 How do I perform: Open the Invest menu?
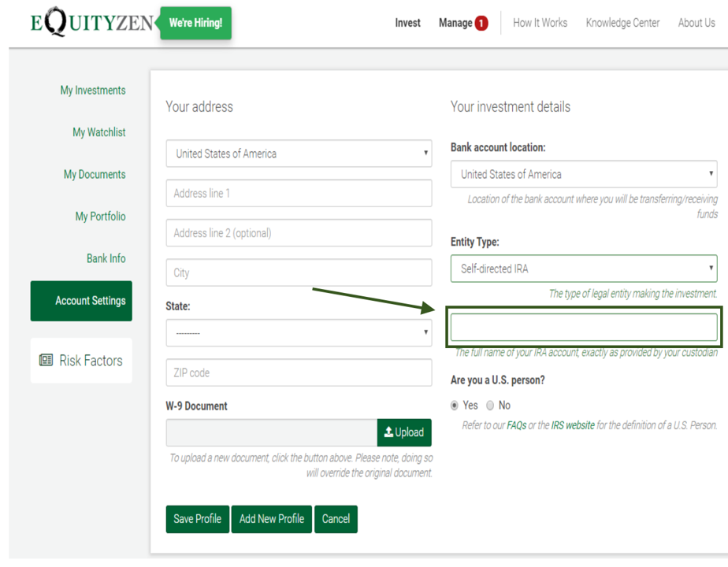(407, 23)
